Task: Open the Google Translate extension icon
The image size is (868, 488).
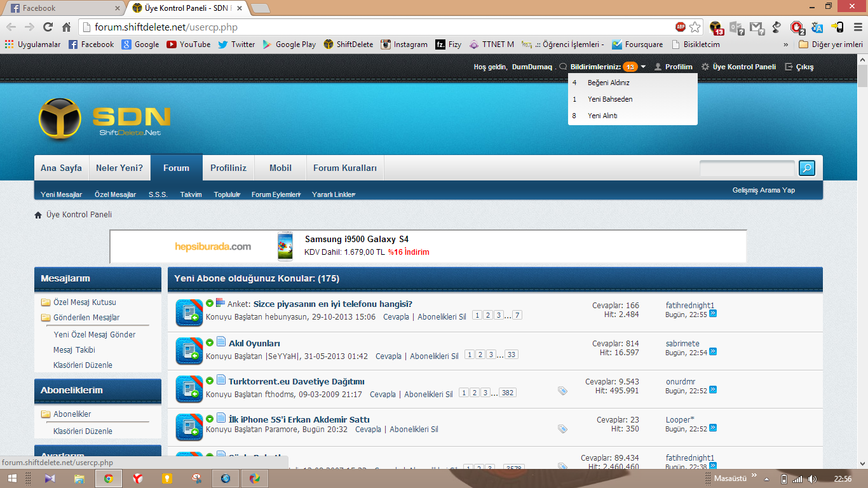Action: pyautogui.click(x=818, y=27)
